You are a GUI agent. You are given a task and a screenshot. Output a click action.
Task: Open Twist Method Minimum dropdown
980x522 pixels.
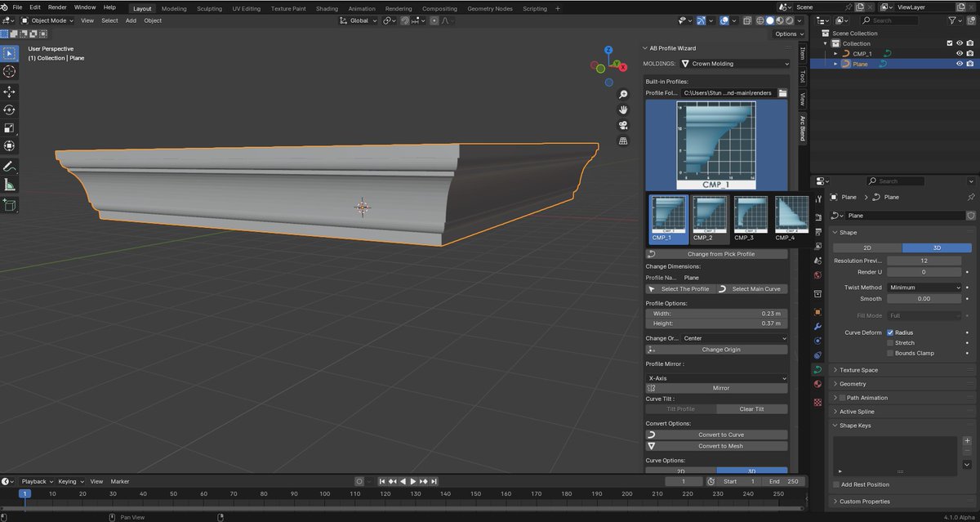click(924, 288)
